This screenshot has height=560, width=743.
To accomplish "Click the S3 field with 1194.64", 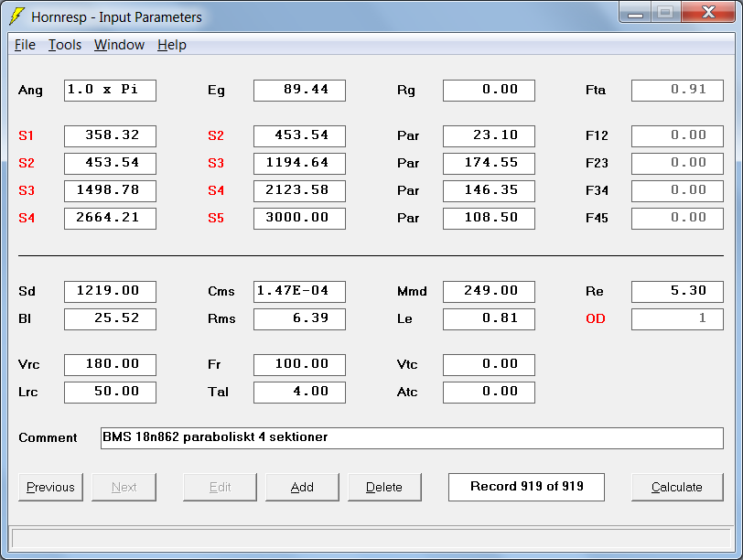I will pos(299,164).
